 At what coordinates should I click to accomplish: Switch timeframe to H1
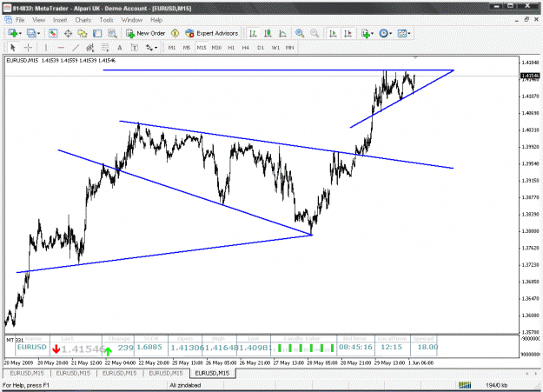[231, 48]
